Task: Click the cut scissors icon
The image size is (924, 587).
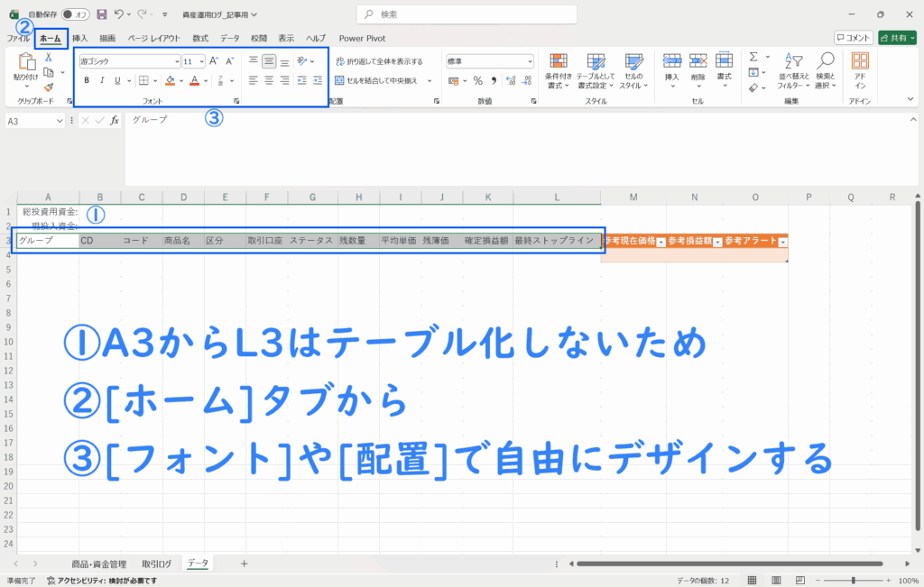Action: [49, 57]
